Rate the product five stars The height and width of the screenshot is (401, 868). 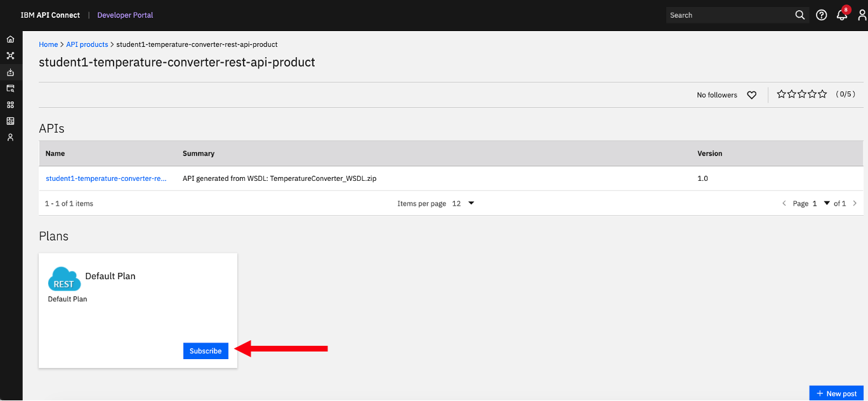(x=822, y=94)
